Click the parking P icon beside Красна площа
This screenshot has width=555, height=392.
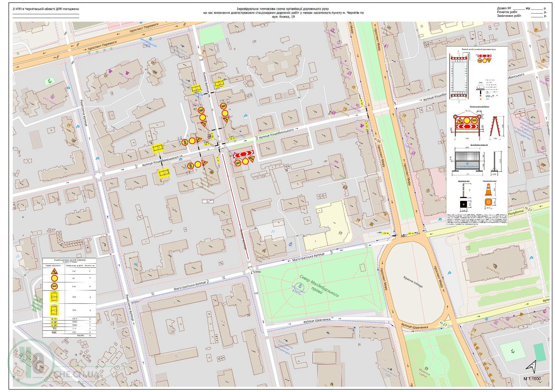449,273
